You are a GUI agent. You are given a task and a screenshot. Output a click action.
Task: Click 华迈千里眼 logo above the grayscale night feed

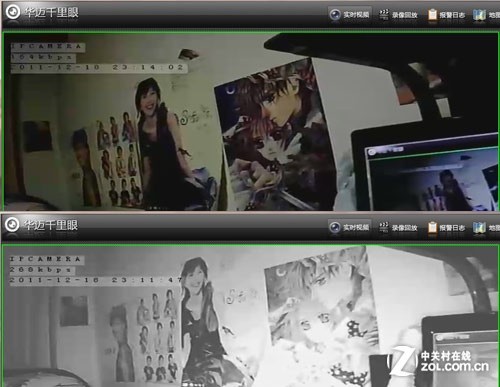point(42,225)
